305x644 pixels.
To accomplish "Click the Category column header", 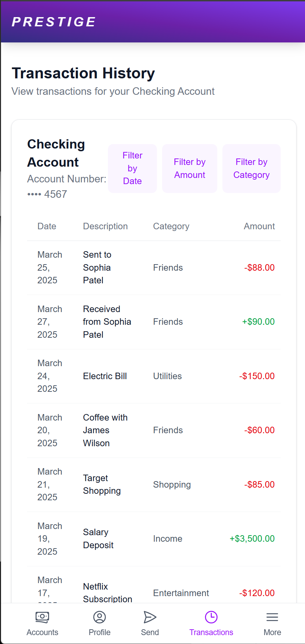I will pos(171,226).
